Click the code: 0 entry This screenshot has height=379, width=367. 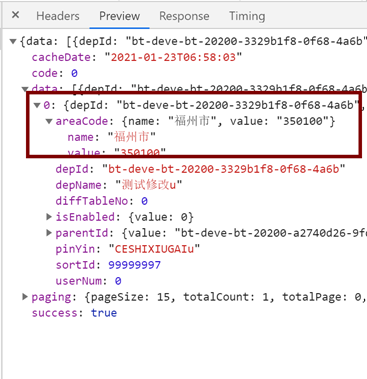coord(55,73)
